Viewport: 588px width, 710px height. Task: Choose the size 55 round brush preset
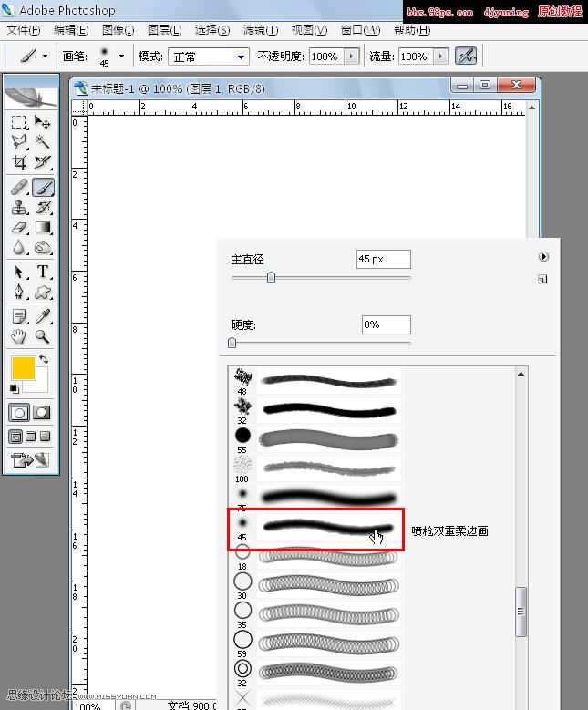(315, 440)
